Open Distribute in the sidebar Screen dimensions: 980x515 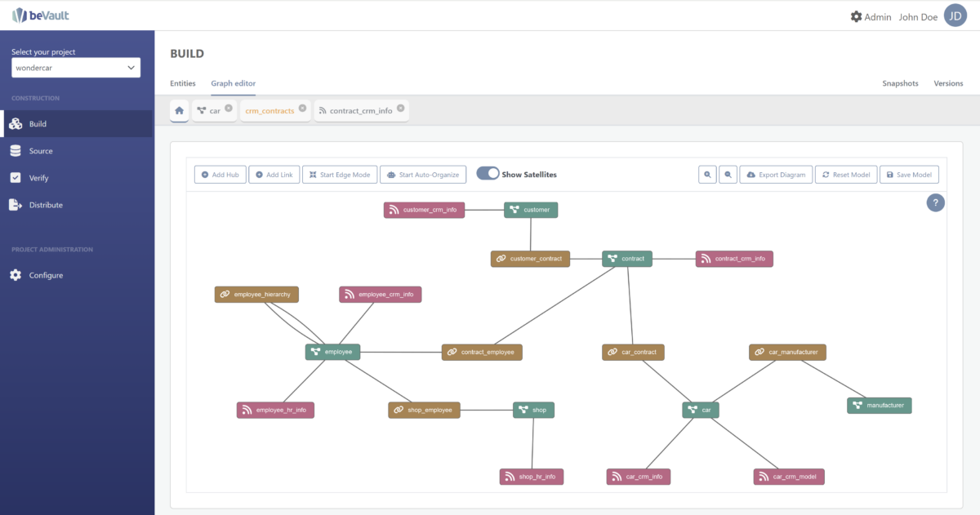(46, 205)
